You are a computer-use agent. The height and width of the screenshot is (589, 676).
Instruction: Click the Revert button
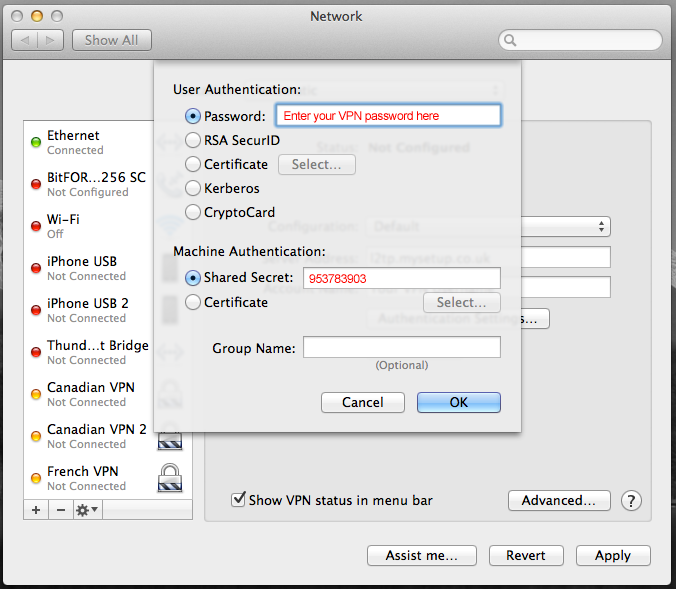[x=526, y=555]
